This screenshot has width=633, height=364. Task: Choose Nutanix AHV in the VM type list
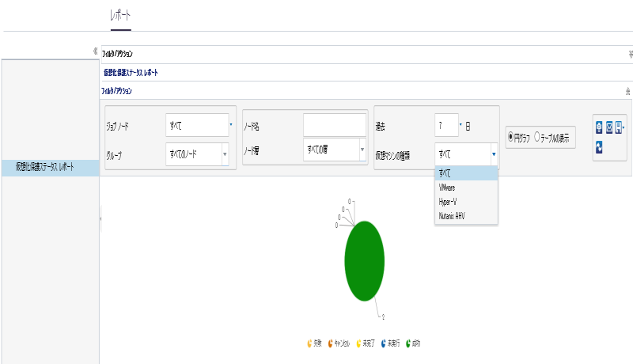click(466, 216)
